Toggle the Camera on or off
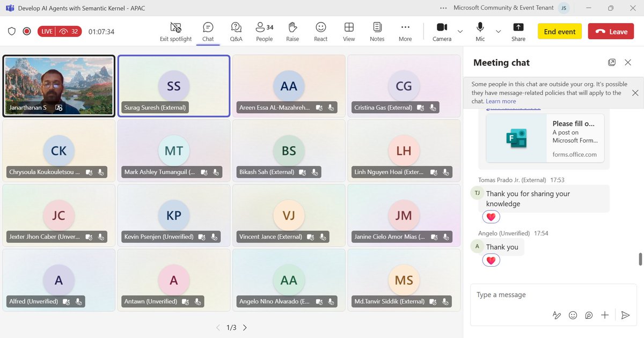644x338 pixels. (x=442, y=32)
